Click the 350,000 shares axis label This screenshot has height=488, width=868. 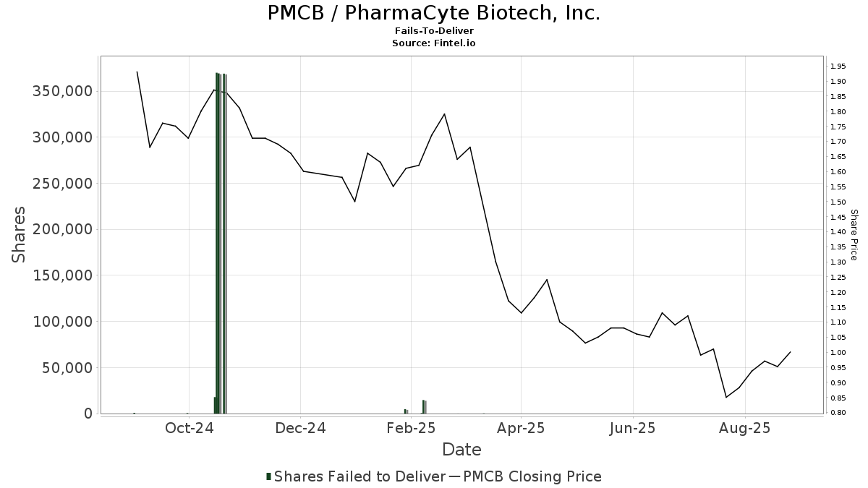(62, 91)
